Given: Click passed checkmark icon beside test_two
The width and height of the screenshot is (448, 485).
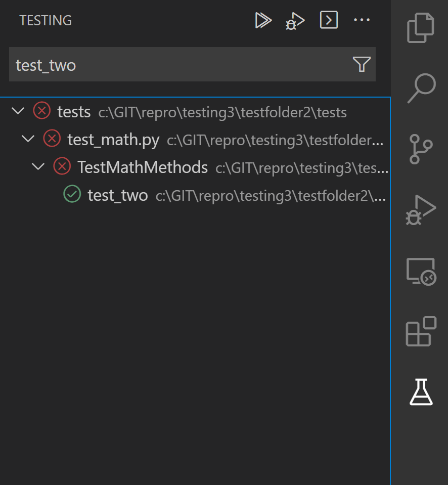Looking at the screenshot, I should click(x=72, y=194).
